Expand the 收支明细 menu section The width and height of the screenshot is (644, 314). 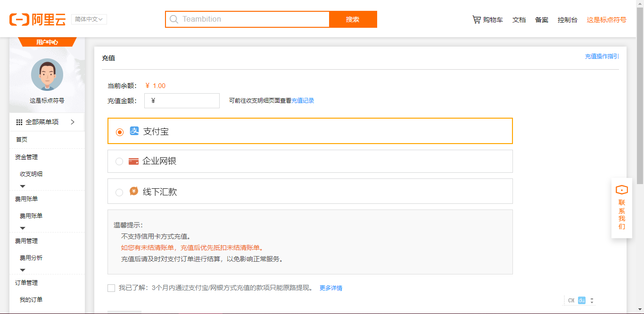[22, 186]
